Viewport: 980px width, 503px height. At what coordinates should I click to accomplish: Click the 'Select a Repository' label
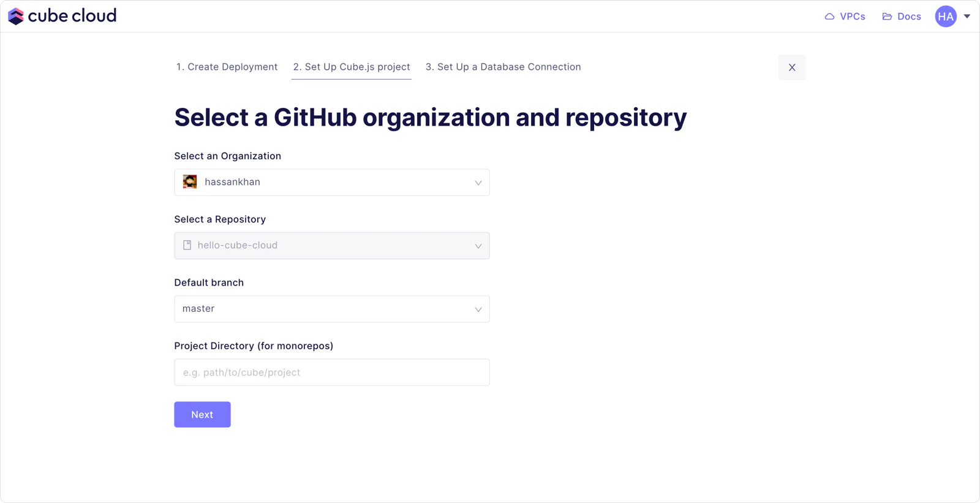220,219
